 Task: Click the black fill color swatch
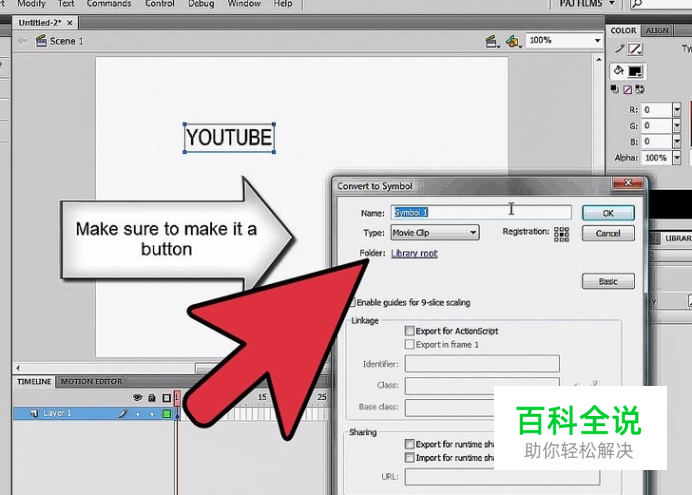coord(635,71)
